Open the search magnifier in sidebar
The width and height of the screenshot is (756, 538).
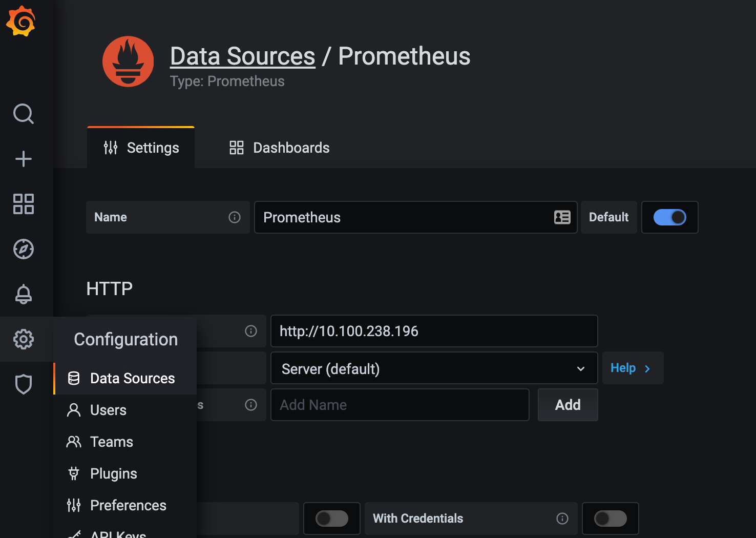tap(24, 114)
